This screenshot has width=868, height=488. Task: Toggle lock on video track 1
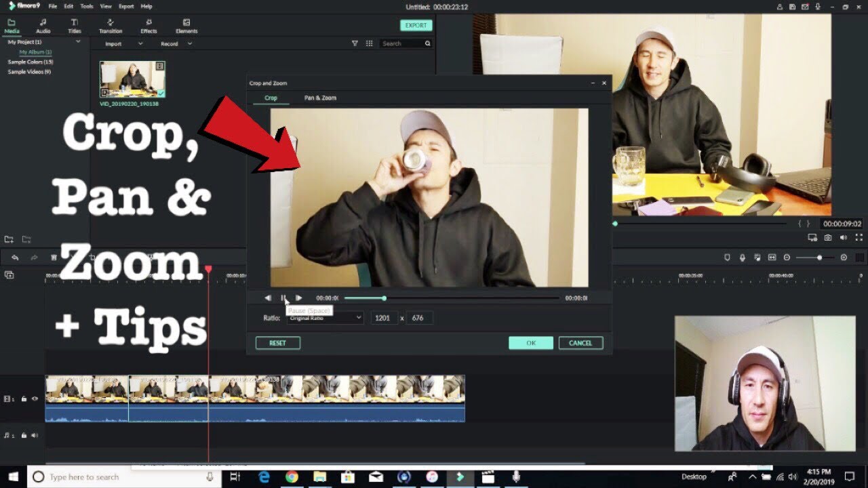tap(24, 399)
